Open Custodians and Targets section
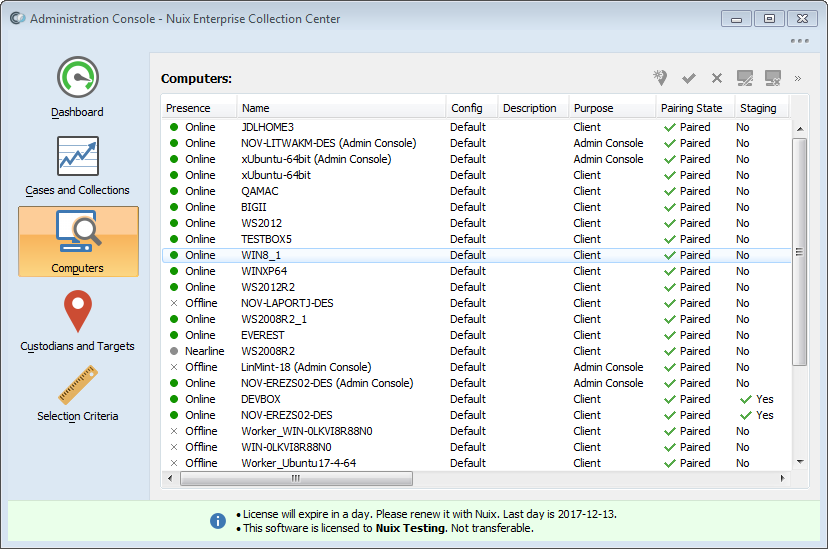This screenshot has height=549, width=828. 78,321
